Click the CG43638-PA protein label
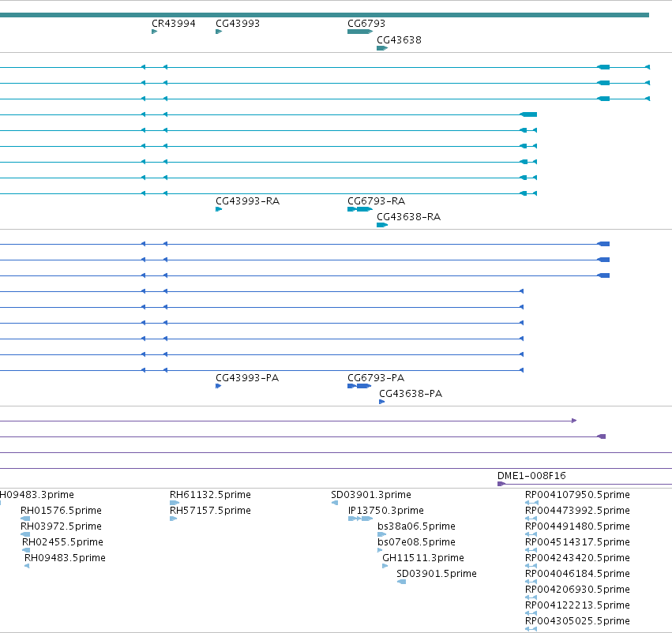 [x=411, y=394]
